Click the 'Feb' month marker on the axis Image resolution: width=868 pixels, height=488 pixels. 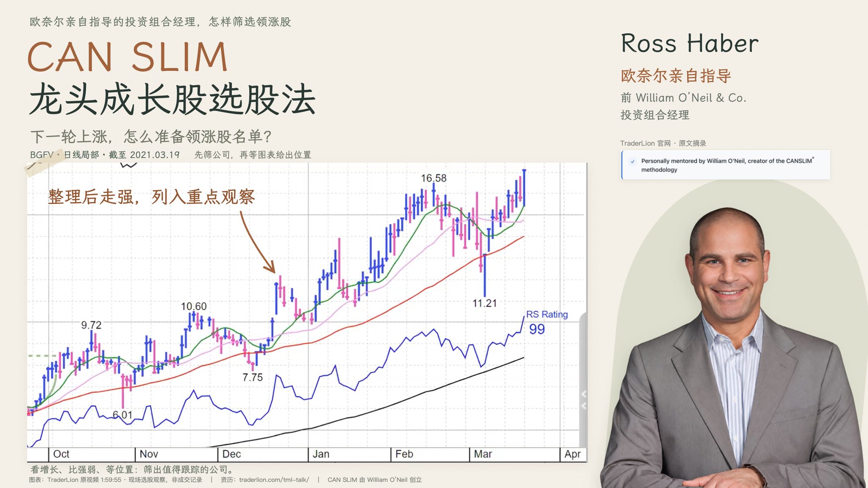click(404, 454)
